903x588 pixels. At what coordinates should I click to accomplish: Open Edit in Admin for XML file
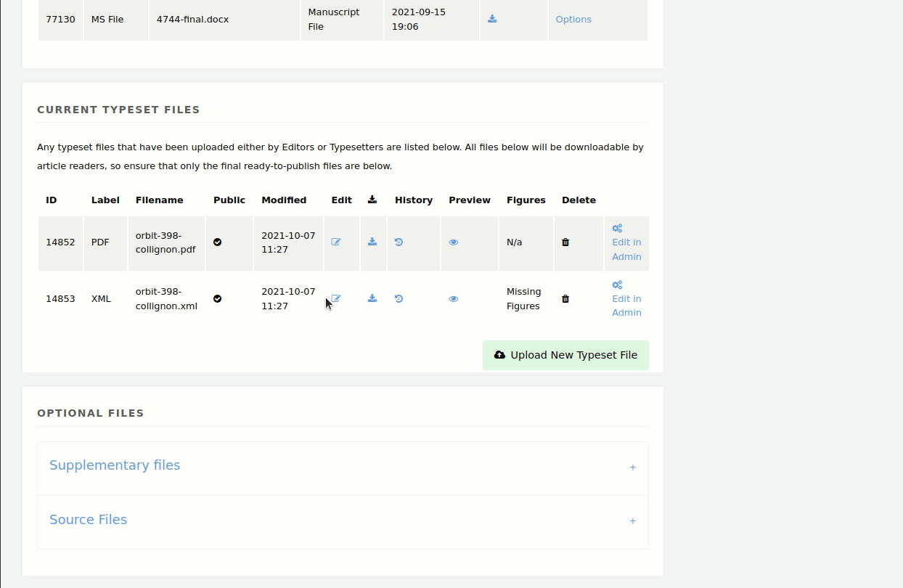pos(626,306)
